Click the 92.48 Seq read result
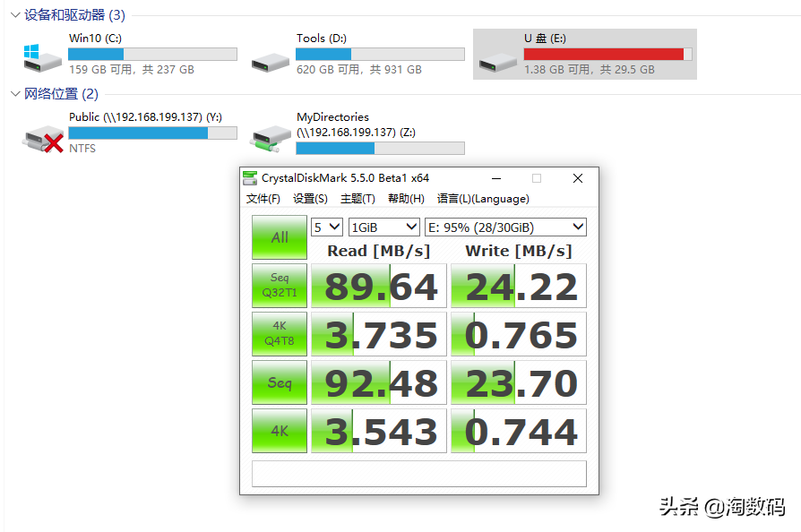This screenshot has width=801, height=532. click(x=379, y=383)
